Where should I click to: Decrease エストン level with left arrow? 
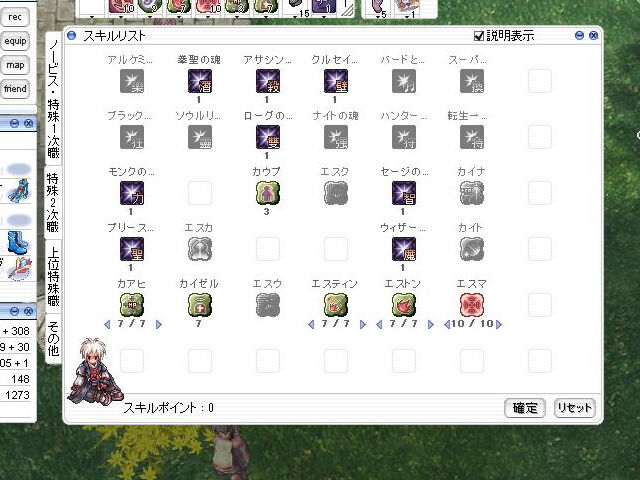point(379,324)
